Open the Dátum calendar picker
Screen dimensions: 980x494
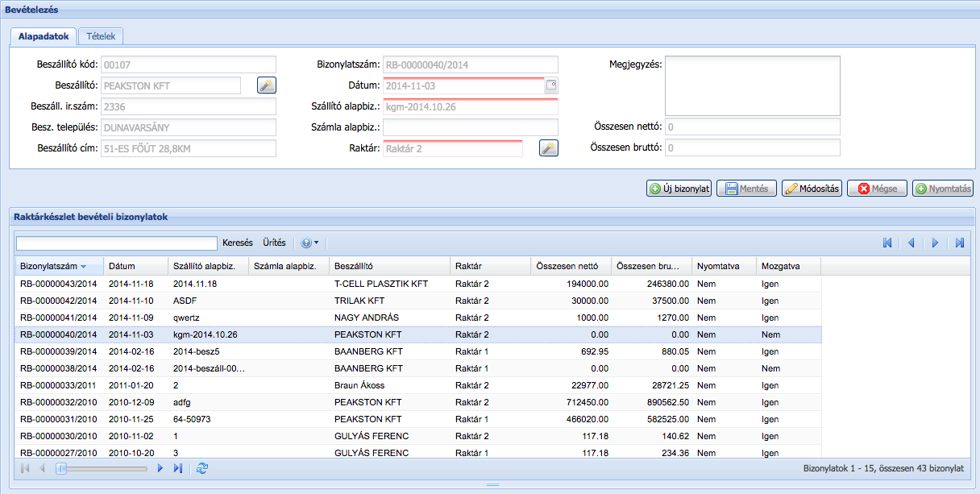(551, 85)
